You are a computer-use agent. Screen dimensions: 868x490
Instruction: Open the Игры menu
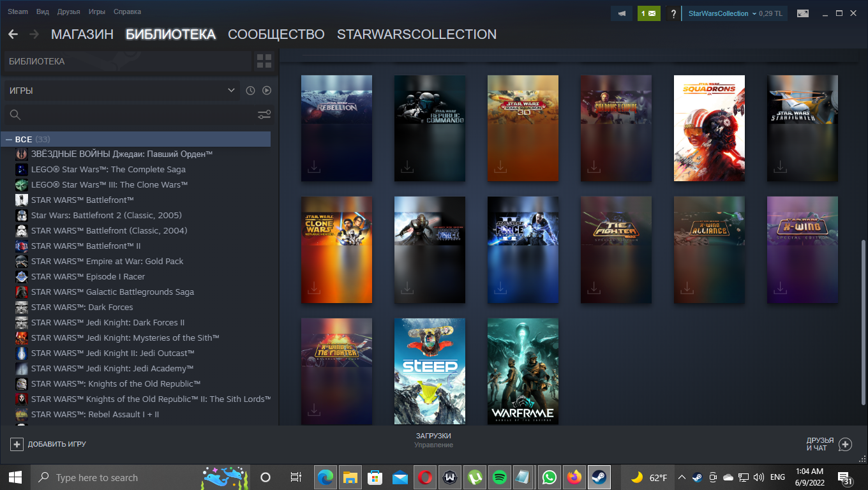97,11
